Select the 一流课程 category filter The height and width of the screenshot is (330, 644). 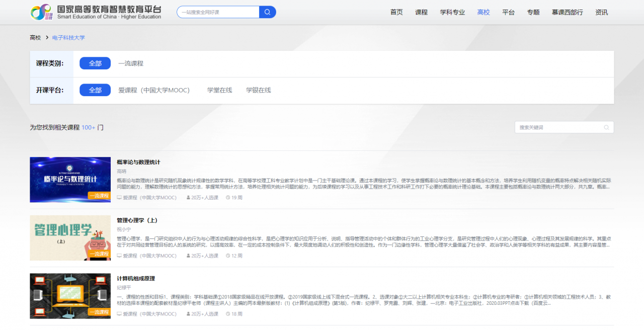[x=130, y=63]
